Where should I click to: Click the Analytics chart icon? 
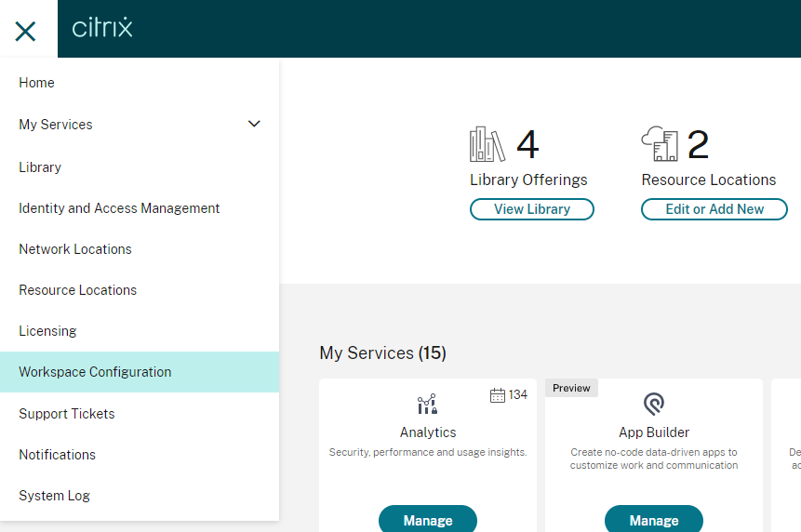[427, 405]
